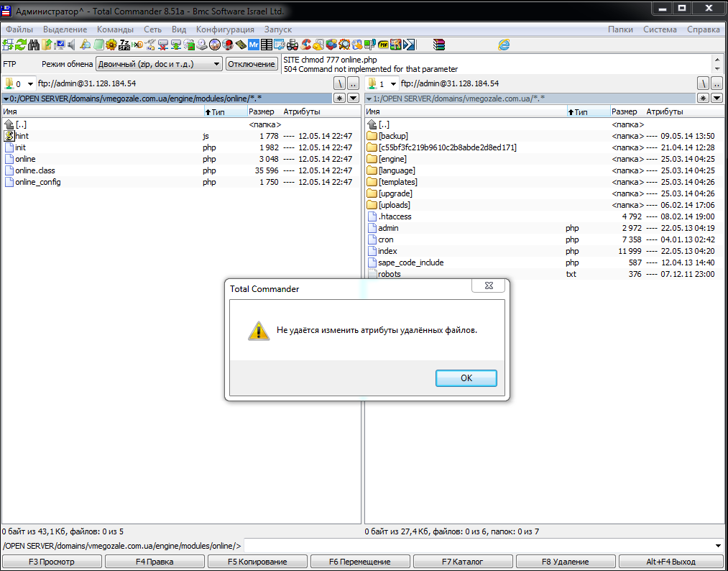Launch the 7z SFX toolbar icon

click(x=124, y=45)
